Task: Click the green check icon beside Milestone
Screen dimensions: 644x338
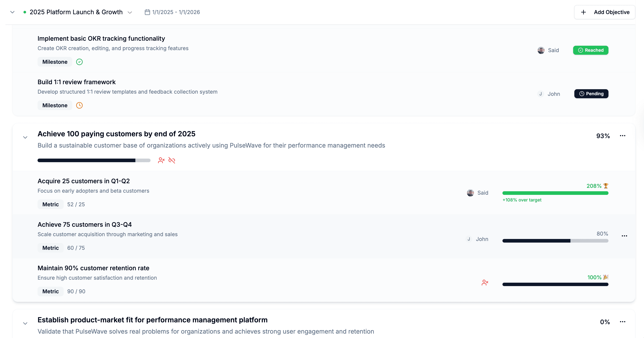Action: tap(79, 62)
